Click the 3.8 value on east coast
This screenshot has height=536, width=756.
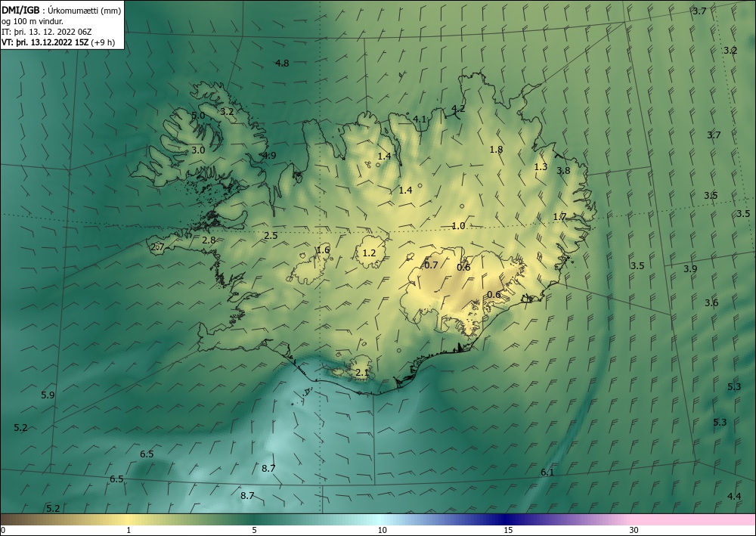coord(563,171)
